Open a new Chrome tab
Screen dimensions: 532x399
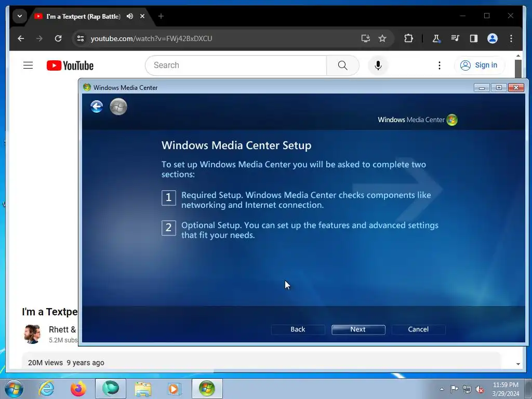point(161,16)
